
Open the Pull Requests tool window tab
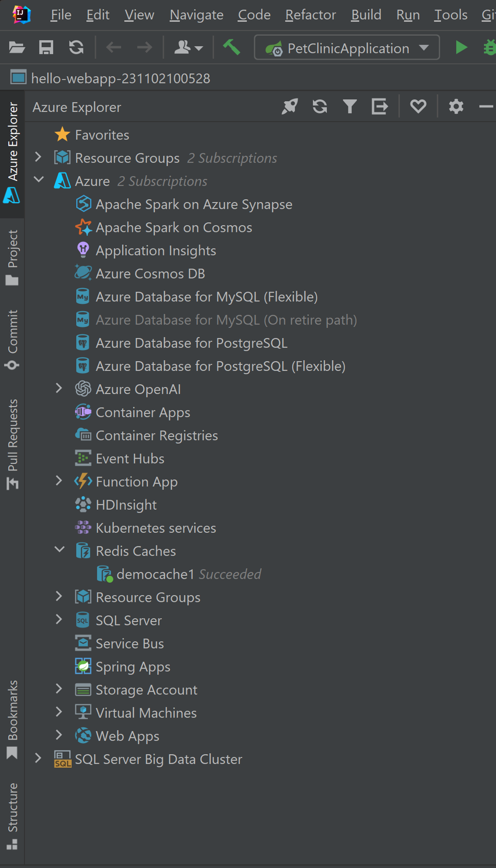[12, 444]
